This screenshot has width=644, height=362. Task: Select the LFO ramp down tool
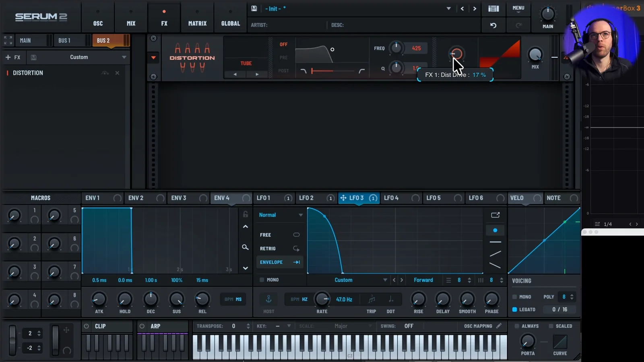[495, 265]
